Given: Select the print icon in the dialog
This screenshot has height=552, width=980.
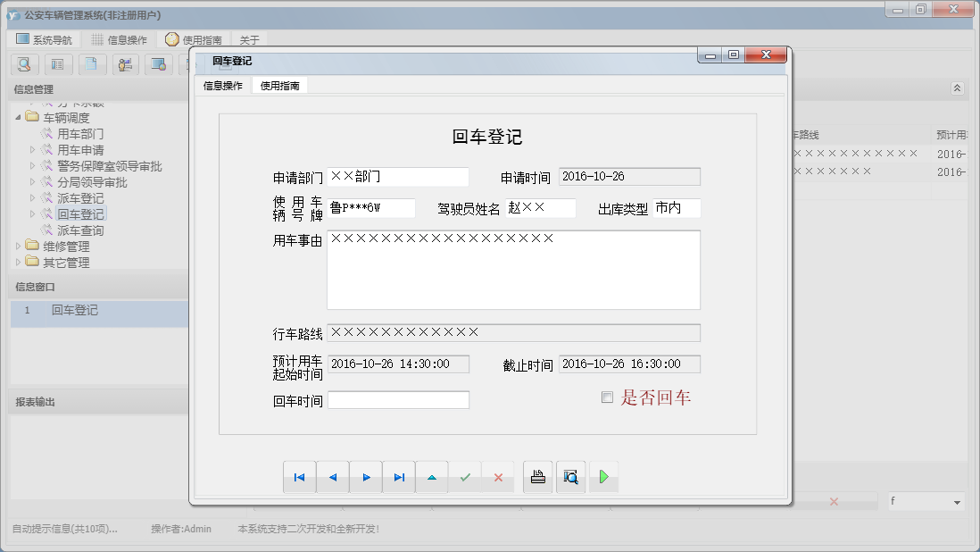Looking at the screenshot, I should coord(536,476).
